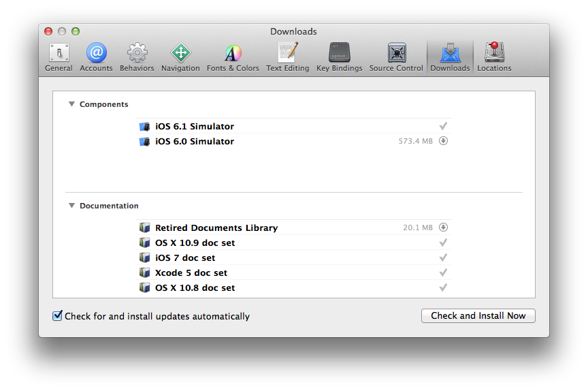Image resolution: width=588 pixels, height=391 pixels.
Task: Select the iOS 6.1 Simulator row label
Action: 195,127
